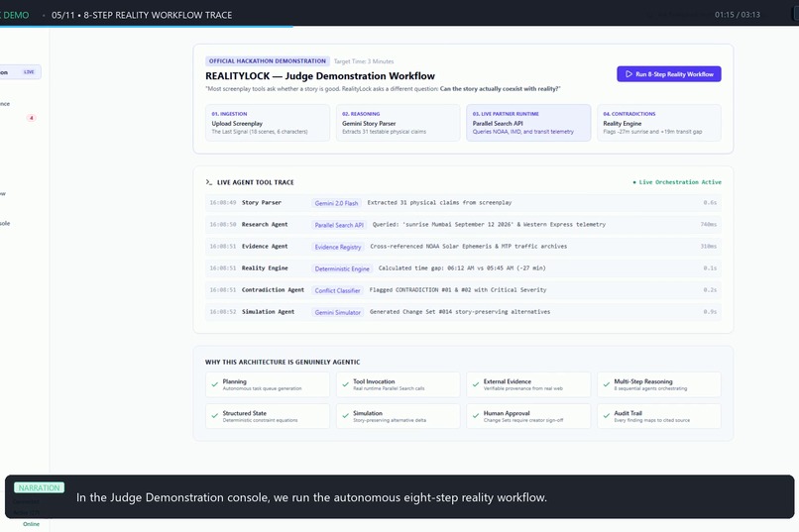Viewport: 799px width, 532px height.
Task: Click the Gemini Simulator tag
Action: (x=337, y=313)
